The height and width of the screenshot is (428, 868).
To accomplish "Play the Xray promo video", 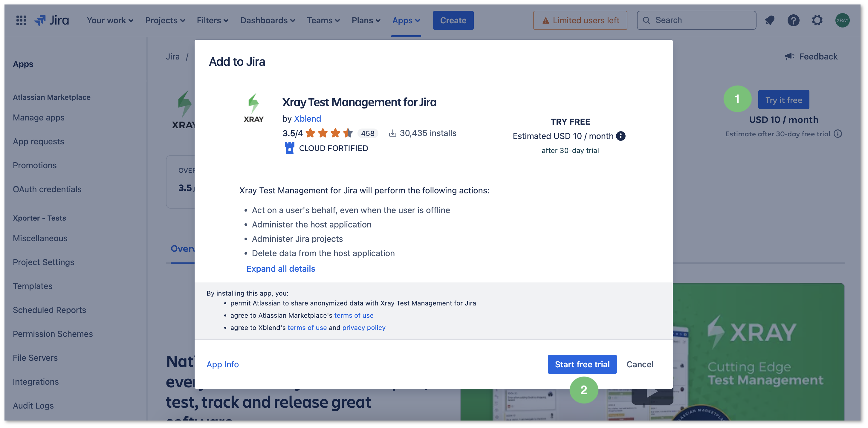I will click(x=653, y=392).
